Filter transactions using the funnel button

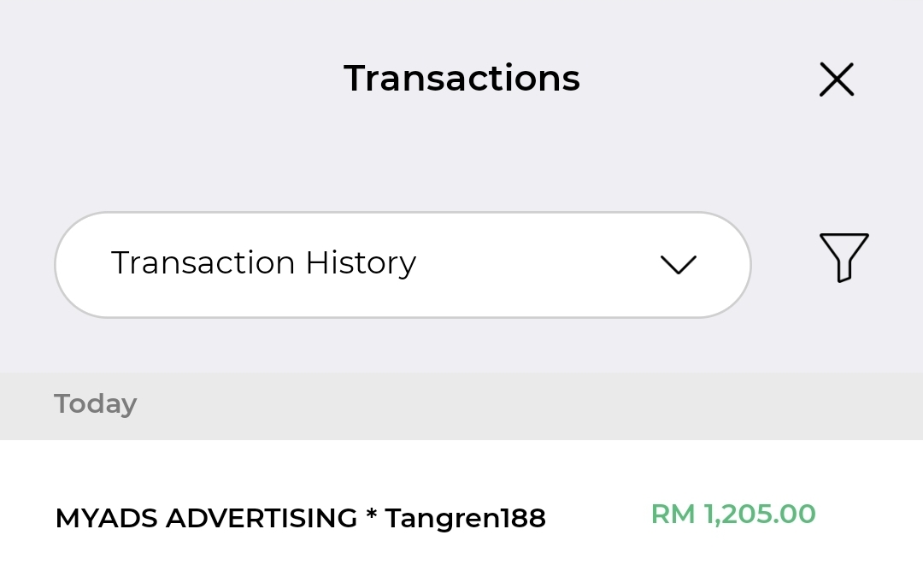click(844, 256)
